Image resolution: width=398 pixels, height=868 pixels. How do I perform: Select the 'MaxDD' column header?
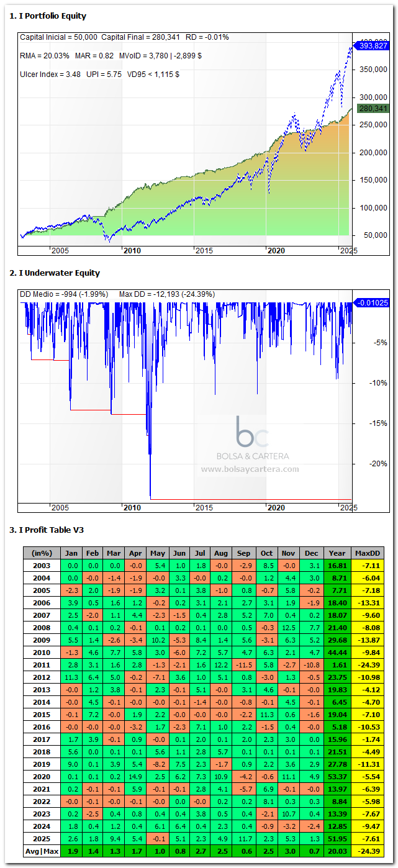pos(366,553)
